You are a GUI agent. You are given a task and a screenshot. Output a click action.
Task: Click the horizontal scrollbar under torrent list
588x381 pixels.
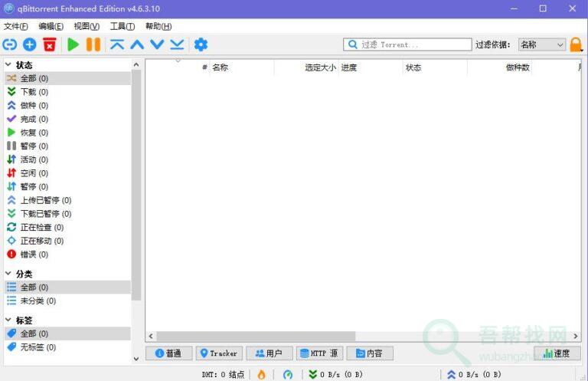point(253,336)
